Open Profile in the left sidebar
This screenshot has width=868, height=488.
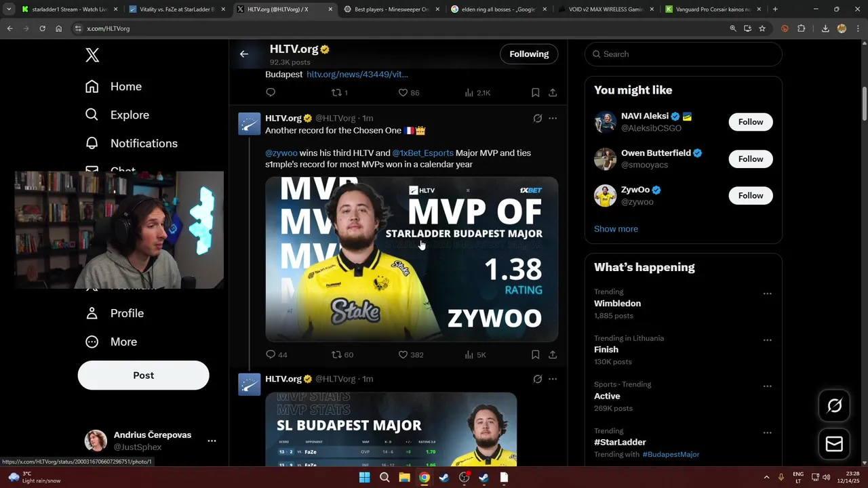[x=114, y=313]
